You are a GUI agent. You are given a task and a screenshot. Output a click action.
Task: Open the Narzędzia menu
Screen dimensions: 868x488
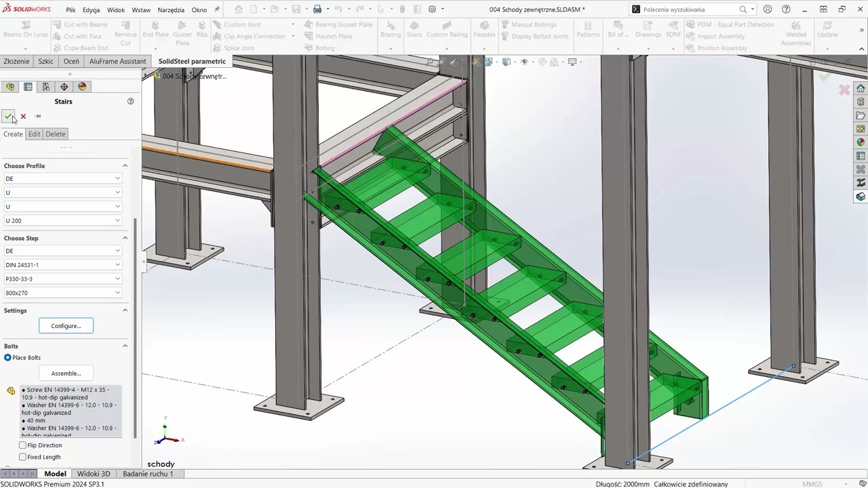[170, 10]
